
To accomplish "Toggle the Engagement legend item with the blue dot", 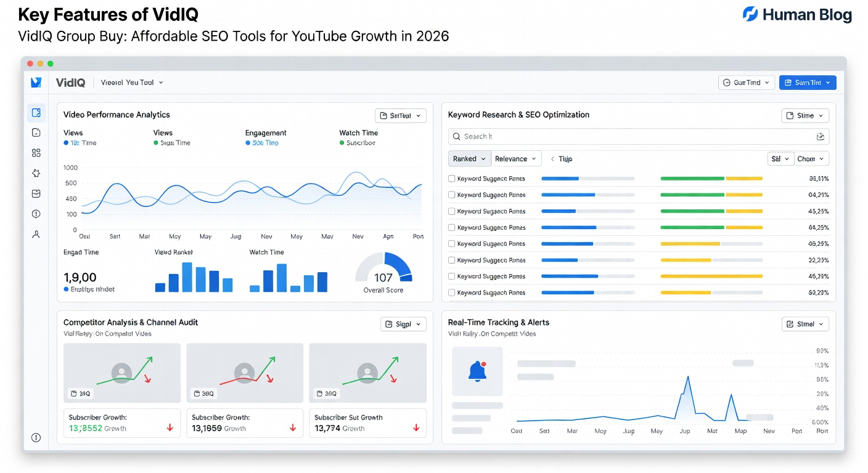I will pyautogui.click(x=262, y=143).
